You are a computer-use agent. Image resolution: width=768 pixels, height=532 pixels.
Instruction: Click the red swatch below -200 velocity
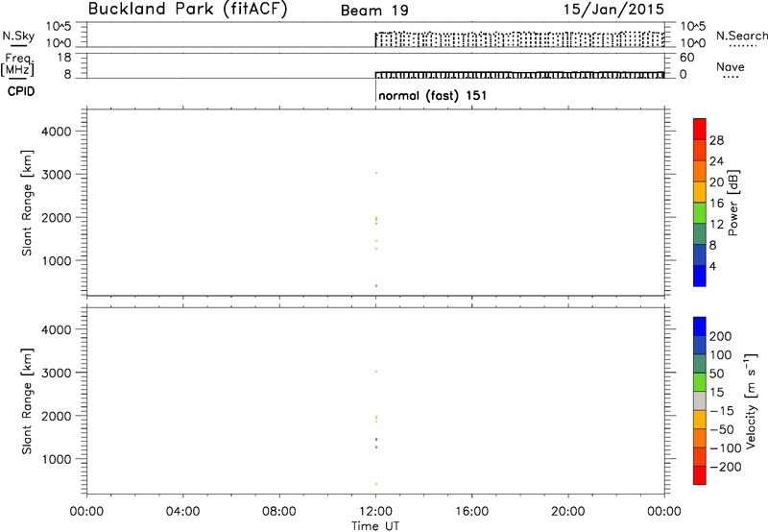700,475
